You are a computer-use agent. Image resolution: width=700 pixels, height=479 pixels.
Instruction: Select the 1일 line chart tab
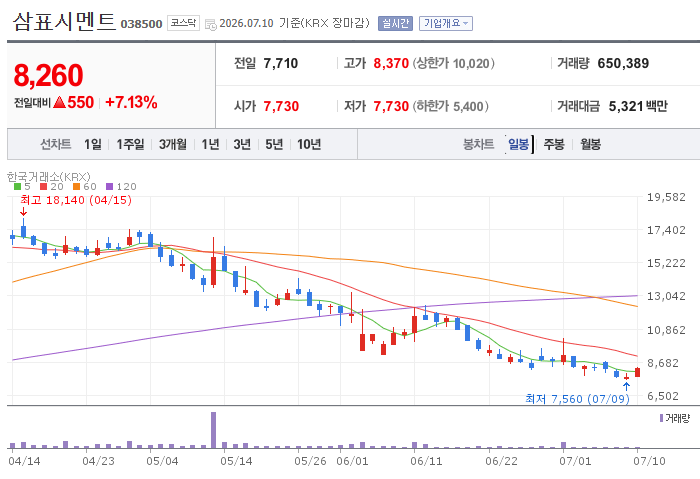coord(93,144)
